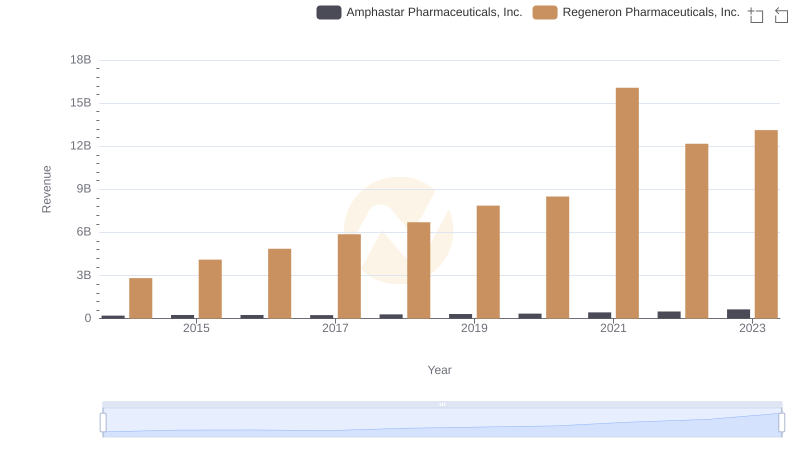Click the Amphastar 2022 revenue bar
Viewport: 800px width, 461px height.
tap(669, 315)
